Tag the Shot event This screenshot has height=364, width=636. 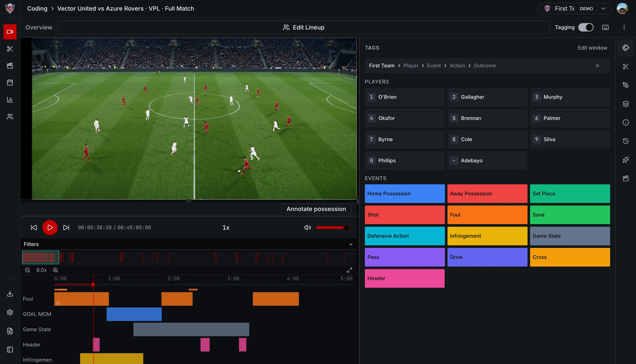(x=405, y=215)
